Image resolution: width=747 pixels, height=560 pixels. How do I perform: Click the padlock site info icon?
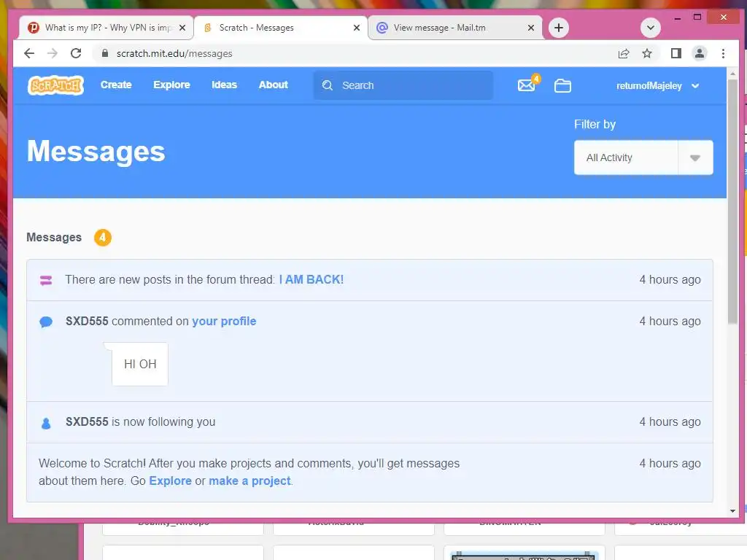point(105,53)
